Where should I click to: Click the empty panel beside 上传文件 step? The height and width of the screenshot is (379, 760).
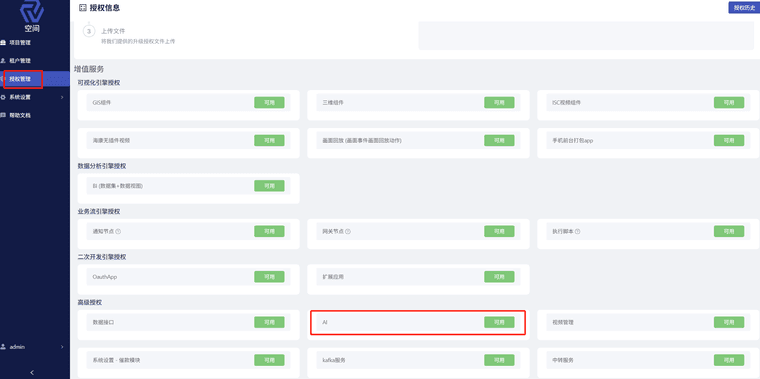tap(586, 35)
